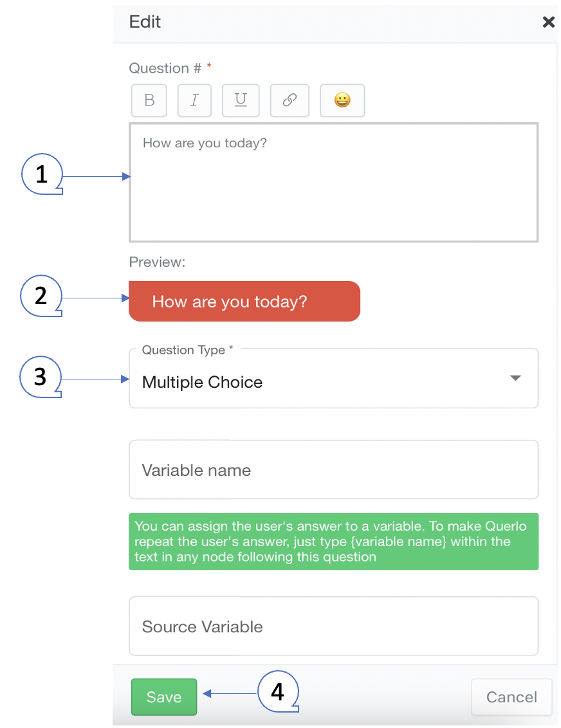
Task: Toggle bold formatting for the question text
Action: [149, 100]
